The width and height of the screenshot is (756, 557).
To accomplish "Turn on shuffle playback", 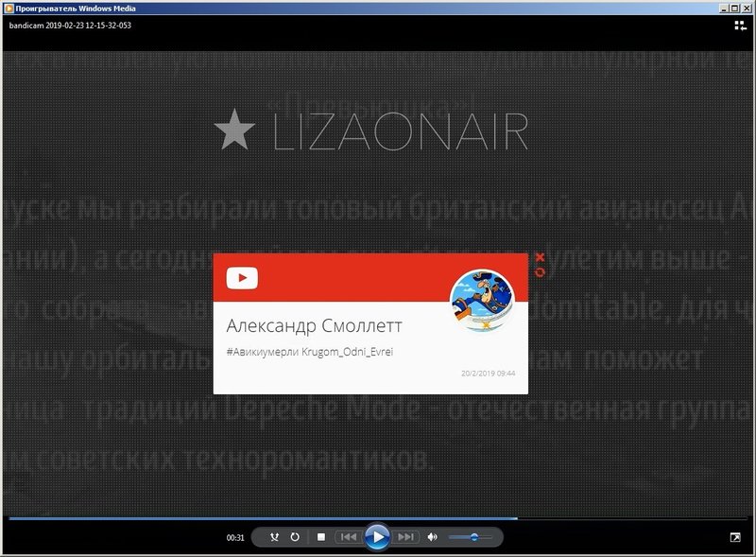I will [274, 537].
